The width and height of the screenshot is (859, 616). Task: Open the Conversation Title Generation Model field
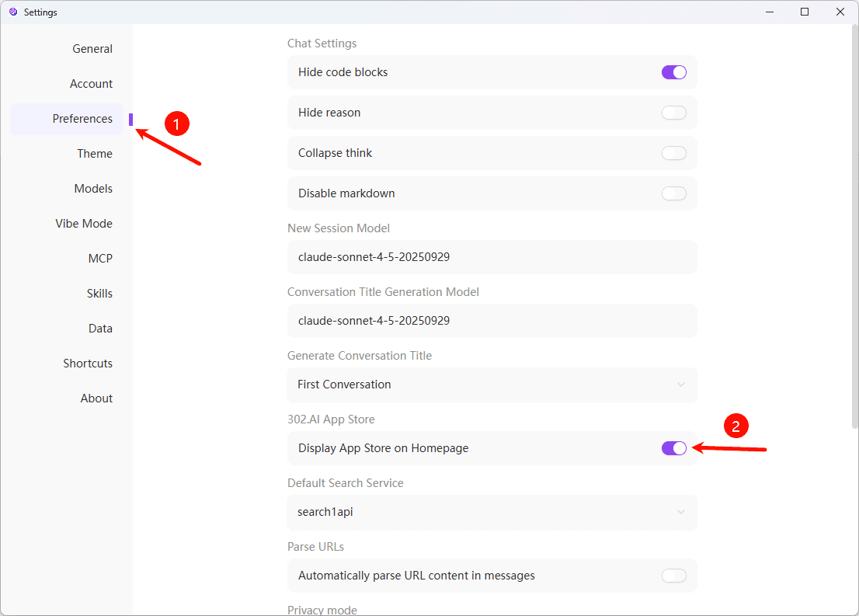pos(492,320)
